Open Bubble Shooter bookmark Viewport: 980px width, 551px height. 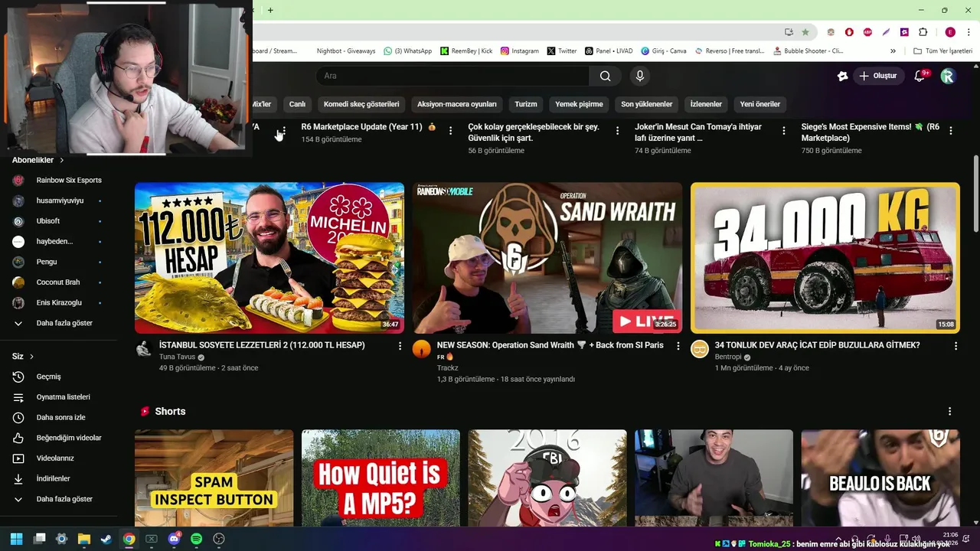click(808, 51)
